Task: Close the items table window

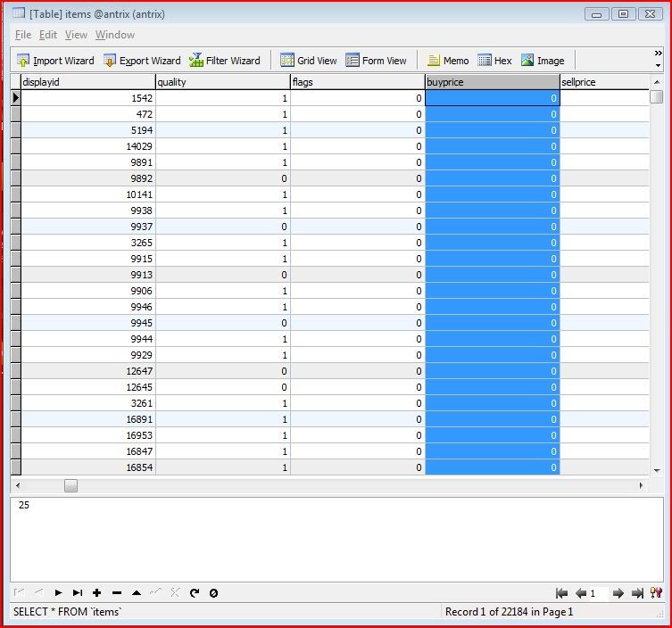Action: pyautogui.click(x=650, y=13)
